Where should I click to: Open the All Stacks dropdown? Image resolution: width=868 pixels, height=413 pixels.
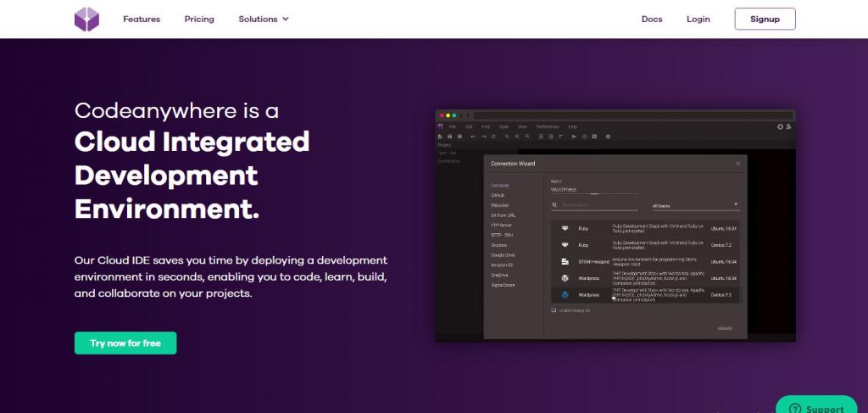point(695,205)
